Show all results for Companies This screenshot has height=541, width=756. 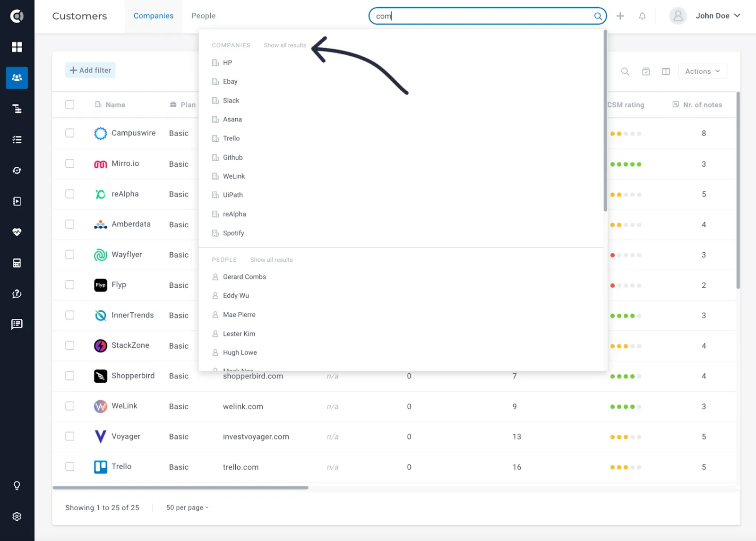[285, 45]
